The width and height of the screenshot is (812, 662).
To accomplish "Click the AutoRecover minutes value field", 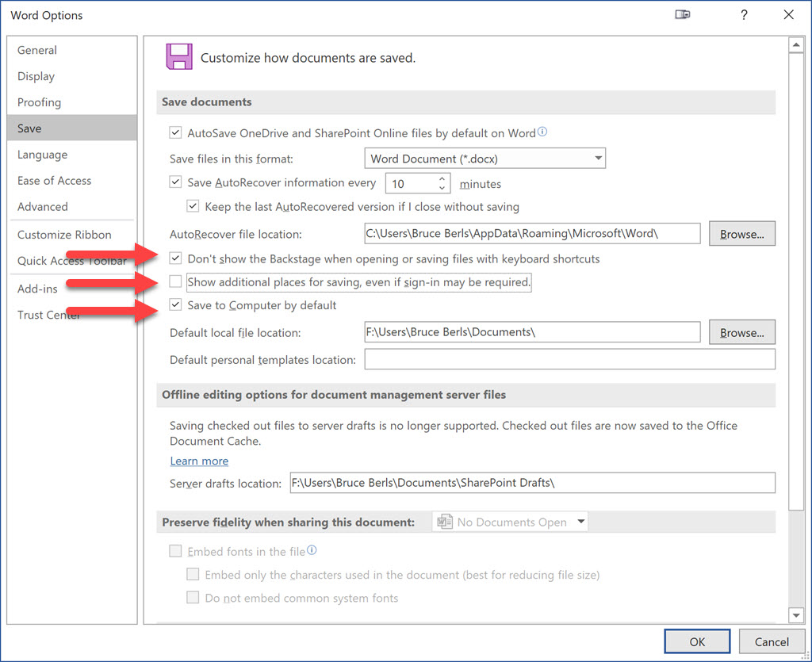I will point(412,183).
